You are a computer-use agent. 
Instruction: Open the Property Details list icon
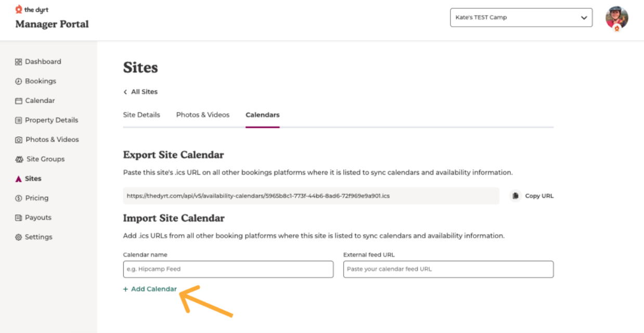coord(19,120)
